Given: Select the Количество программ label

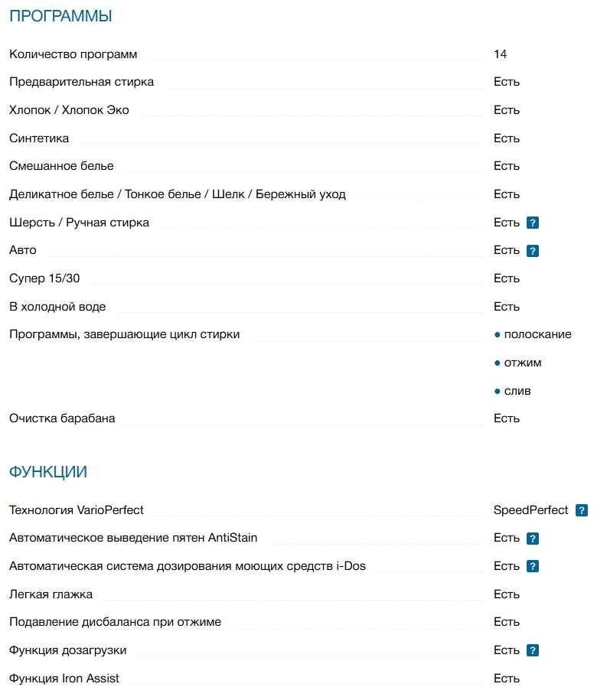Looking at the screenshot, I should pos(73,54).
